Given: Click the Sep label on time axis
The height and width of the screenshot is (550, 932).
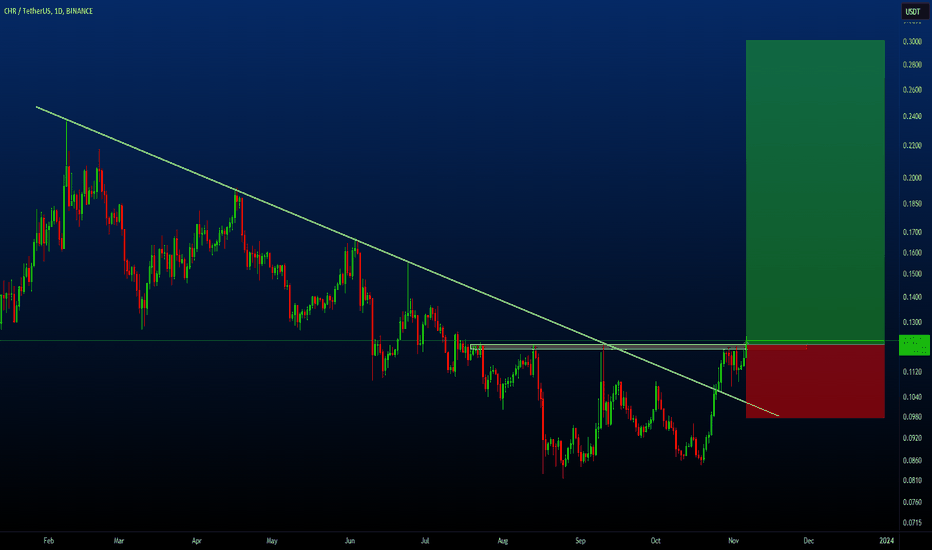Looking at the screenshot, I should point(580,541).
